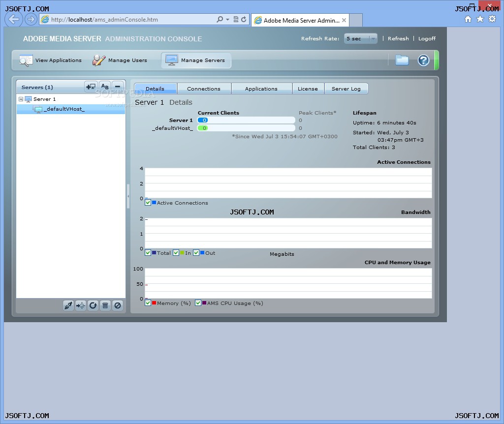
Task: Click the View Applications magnifier icon
Action: 26,61
